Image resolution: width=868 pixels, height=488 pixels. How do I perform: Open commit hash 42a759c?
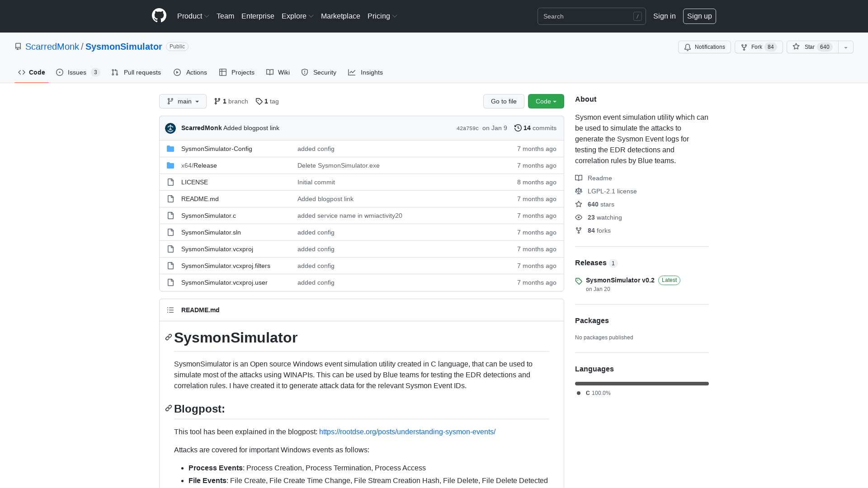(467, 128)
